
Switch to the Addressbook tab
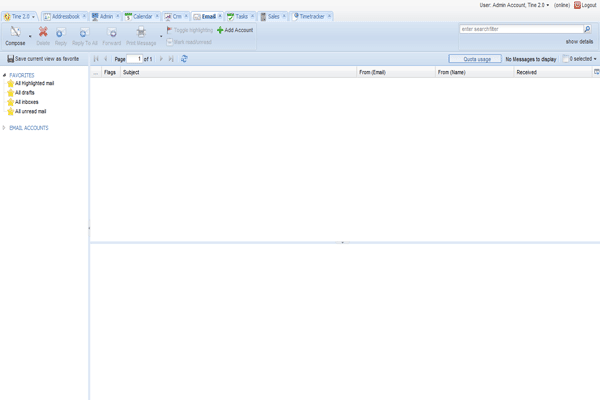(x=65, y=17)
